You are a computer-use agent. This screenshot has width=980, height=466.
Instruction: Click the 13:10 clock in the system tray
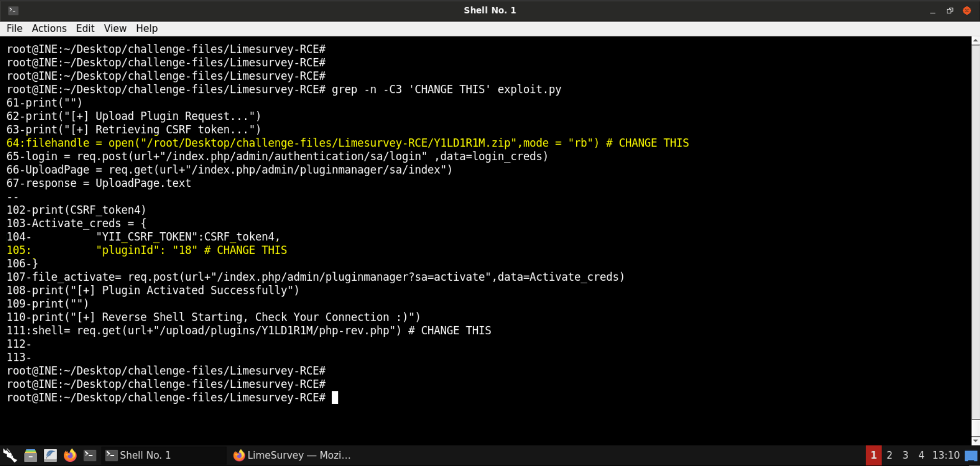tap(947, 455)
